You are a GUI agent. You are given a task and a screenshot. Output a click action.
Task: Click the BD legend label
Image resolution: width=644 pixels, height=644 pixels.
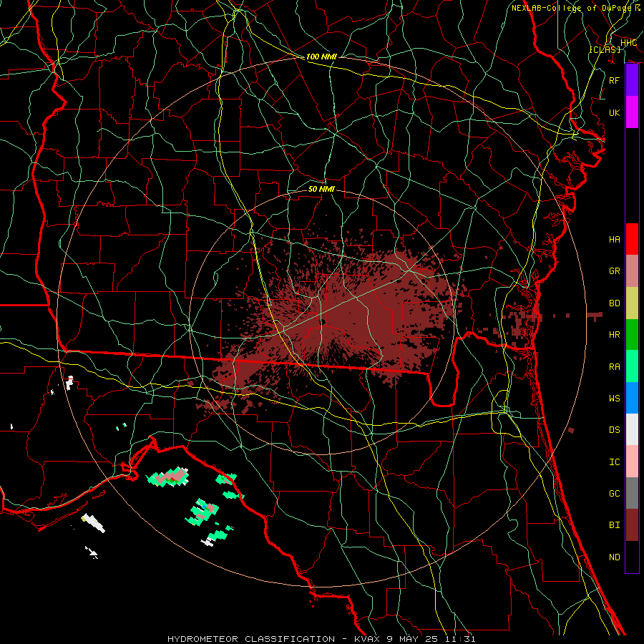coord(615,303)
